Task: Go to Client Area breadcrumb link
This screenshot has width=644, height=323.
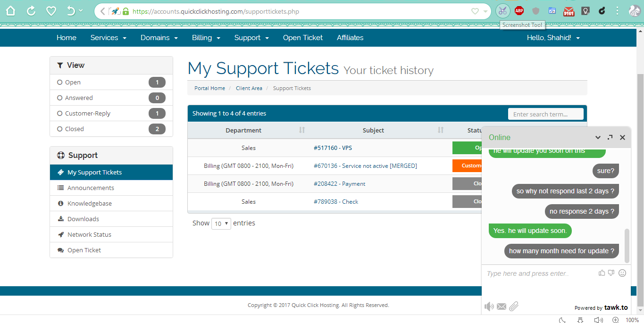Action: click(249, 88)
